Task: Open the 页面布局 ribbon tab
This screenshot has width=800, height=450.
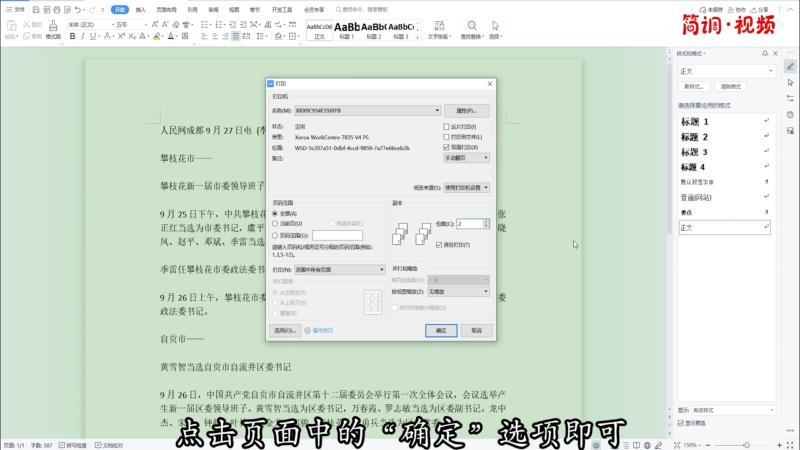Action: pos(166,9)
